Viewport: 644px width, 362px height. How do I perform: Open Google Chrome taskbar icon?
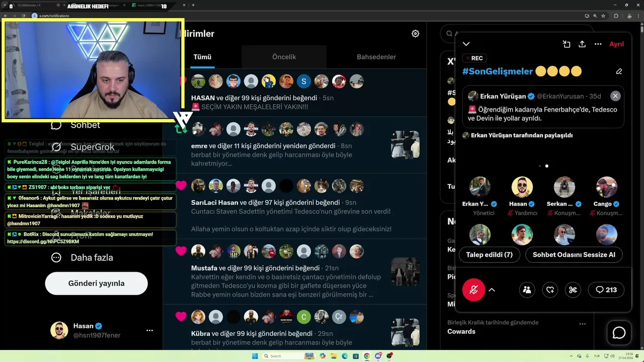(x=367, y=356)
